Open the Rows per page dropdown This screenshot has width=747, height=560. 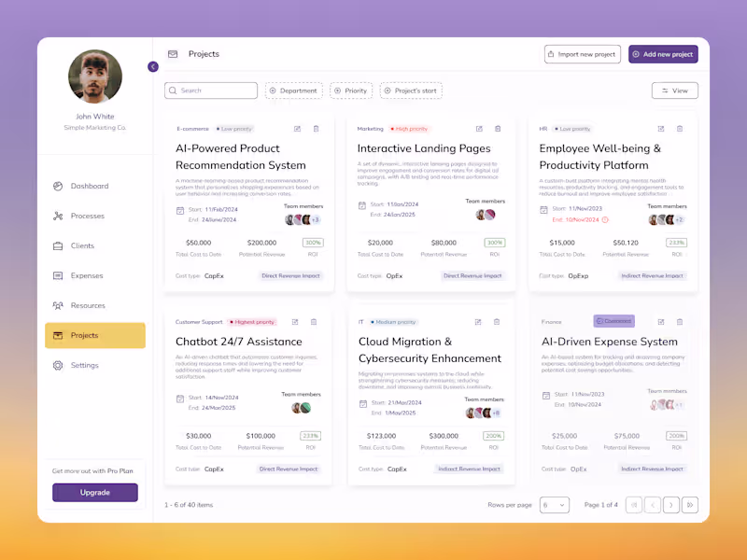point(555,505)
